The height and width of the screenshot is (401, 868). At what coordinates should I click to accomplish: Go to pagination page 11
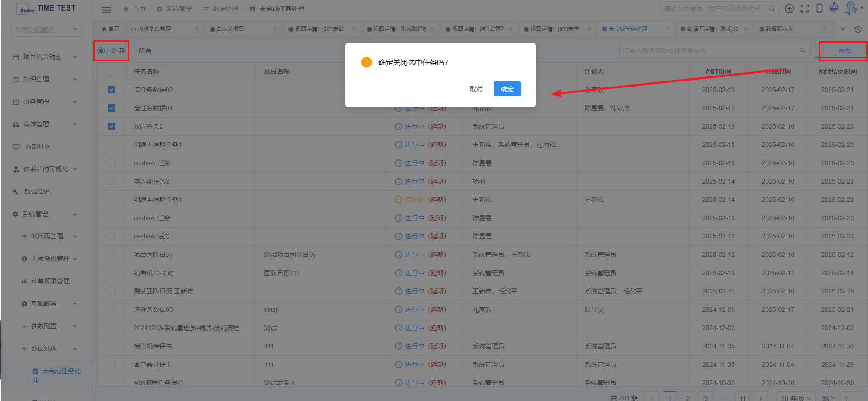tap(742, 398)
